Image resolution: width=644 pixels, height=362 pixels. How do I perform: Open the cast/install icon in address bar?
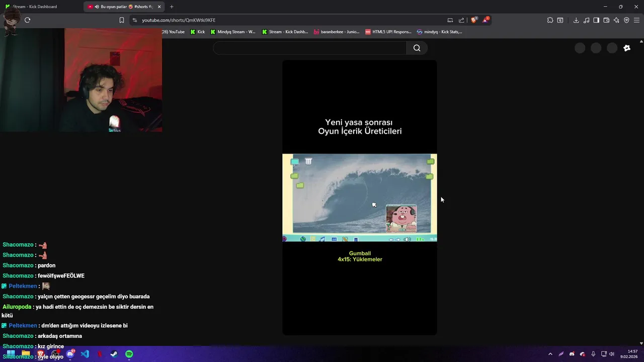click(x=450, y=20)
